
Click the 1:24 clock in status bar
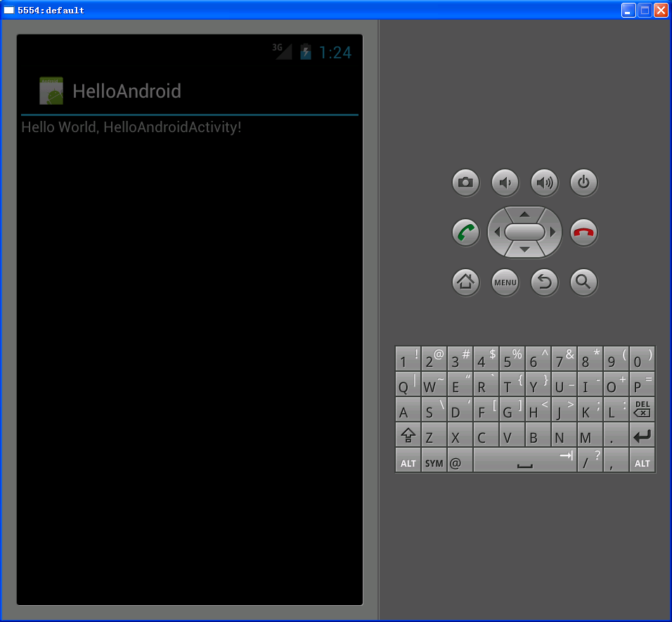[x=335, y=53]
